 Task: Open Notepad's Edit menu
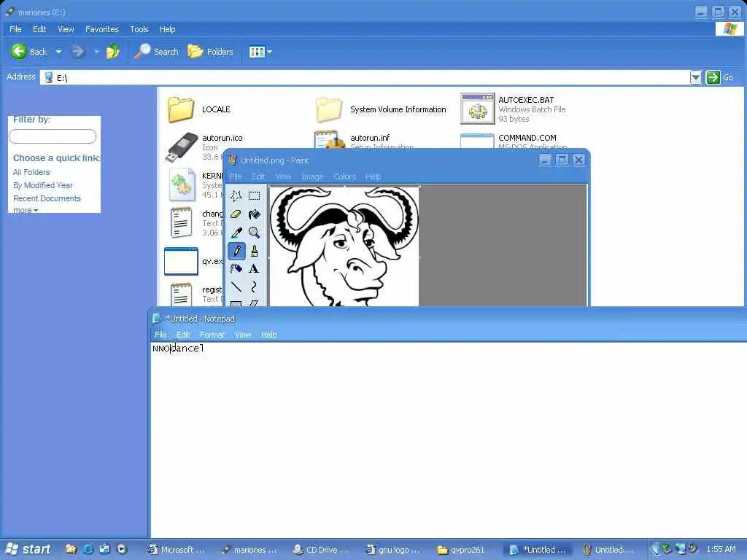(x=183, y=335)
